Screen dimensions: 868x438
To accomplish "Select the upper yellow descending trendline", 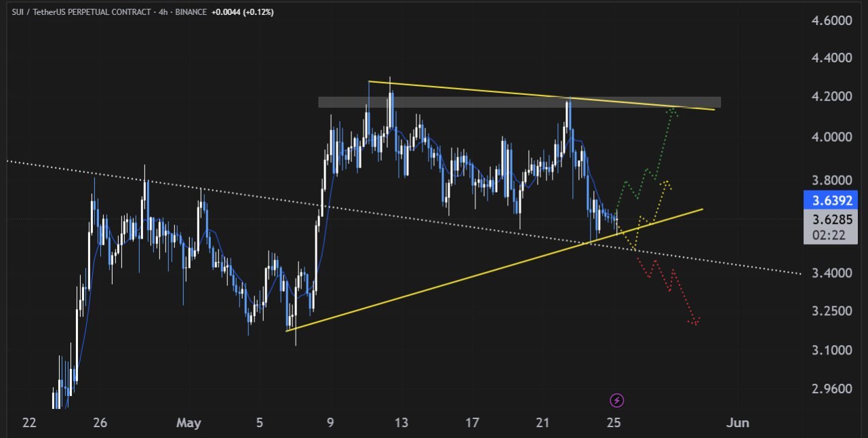I will (541, 95).
